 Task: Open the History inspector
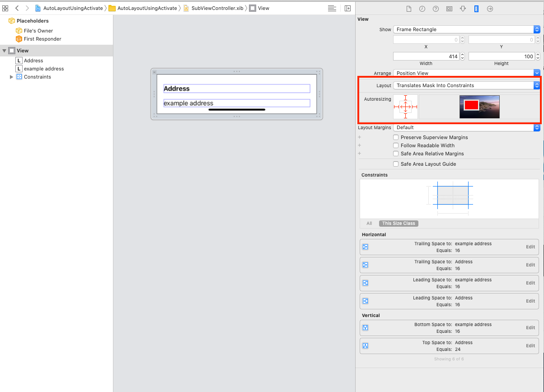422,8
